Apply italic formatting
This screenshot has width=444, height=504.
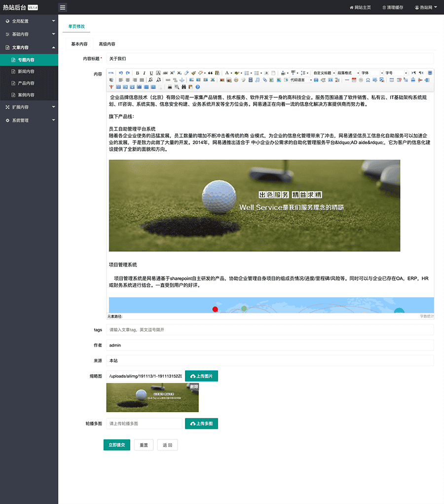(x=144, y=73)
